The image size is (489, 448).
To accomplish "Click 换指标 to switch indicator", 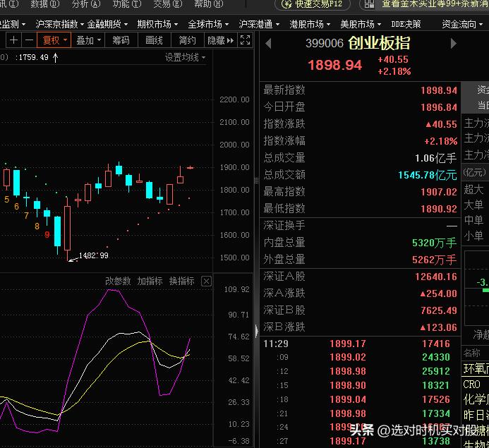I will point(181,281).
